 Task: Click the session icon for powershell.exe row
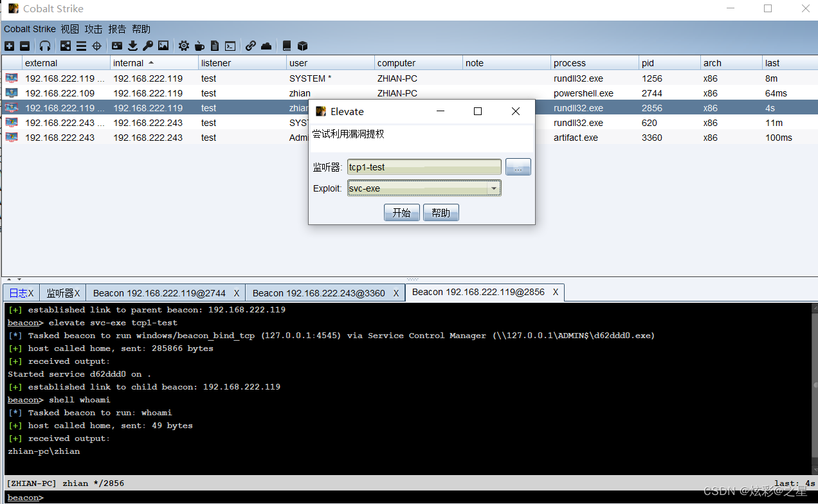tap(12, 93)
